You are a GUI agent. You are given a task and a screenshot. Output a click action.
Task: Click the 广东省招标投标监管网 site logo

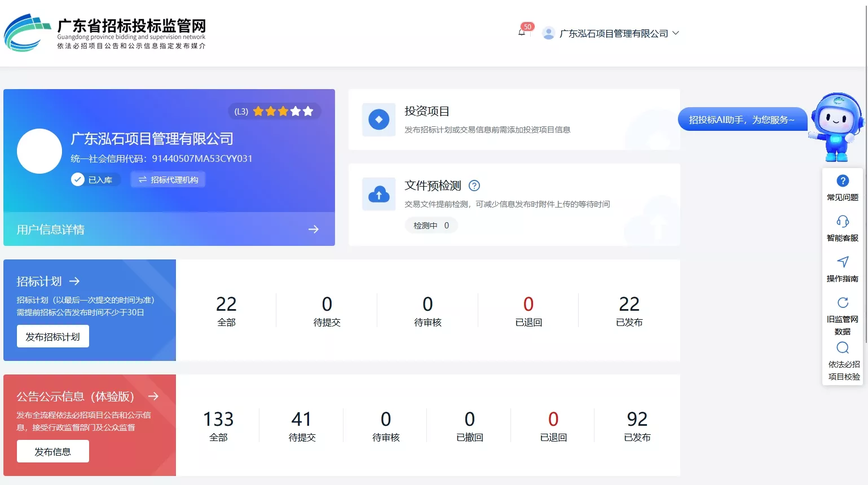pos(105,33)
